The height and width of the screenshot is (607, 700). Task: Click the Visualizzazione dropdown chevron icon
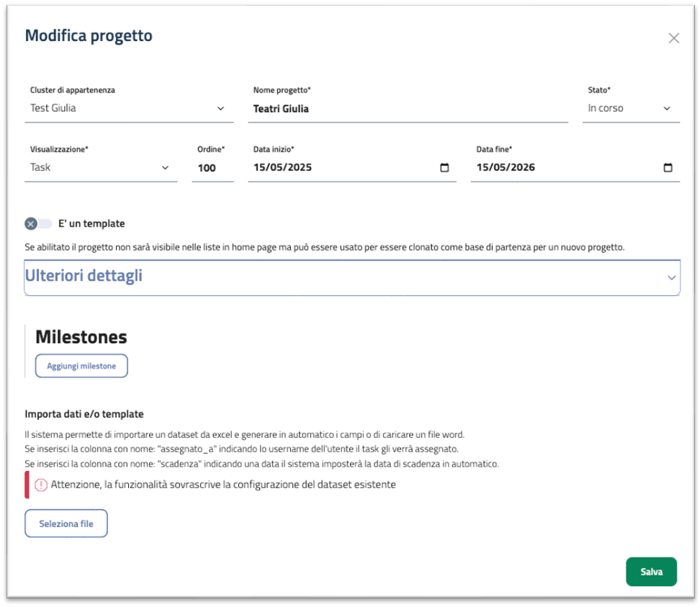click(x=166, y=167)
